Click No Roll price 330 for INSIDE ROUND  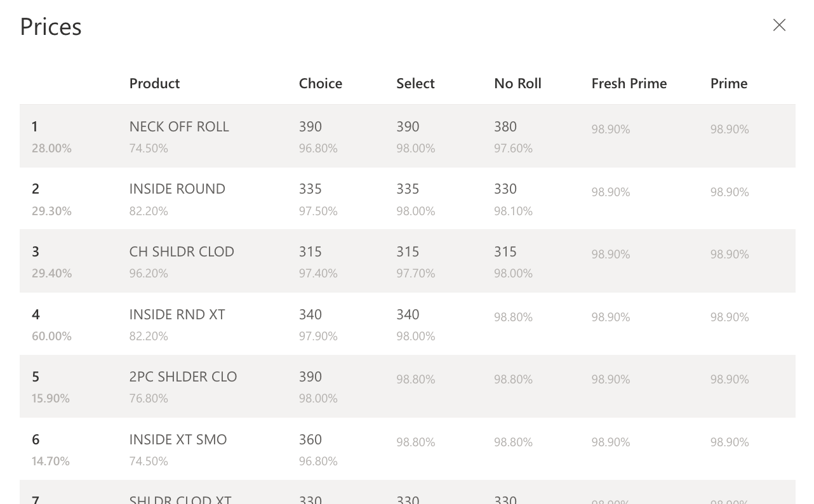pyautogui.click(x=505, y=189)
